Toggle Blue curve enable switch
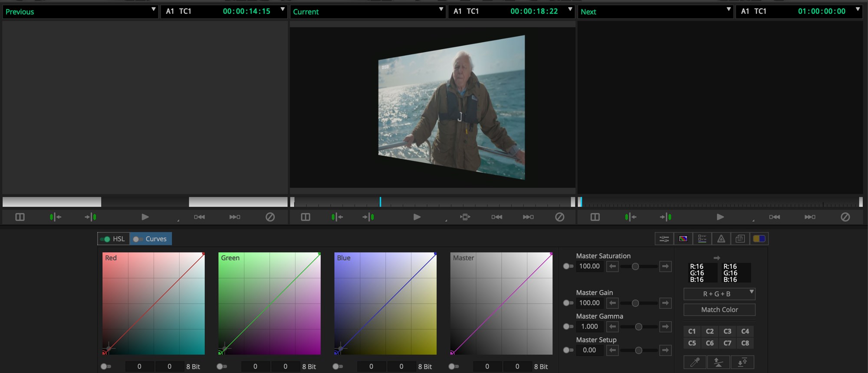 (x=338, y=366)
